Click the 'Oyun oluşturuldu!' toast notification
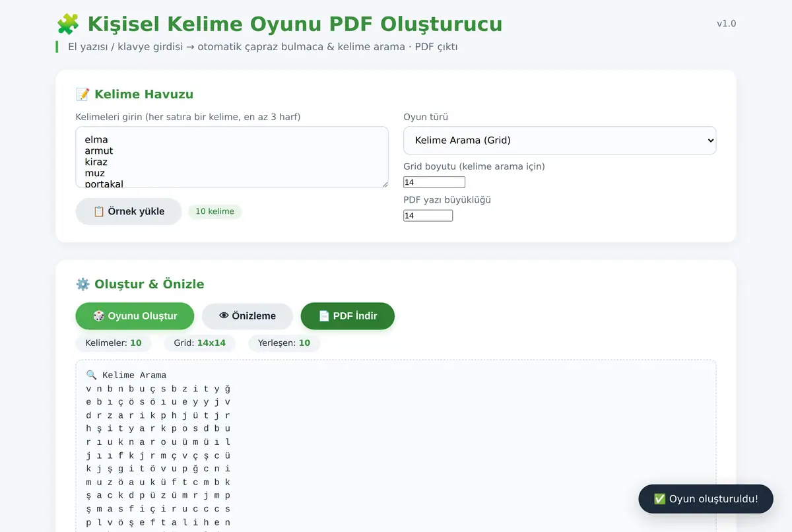 point(706,499)
